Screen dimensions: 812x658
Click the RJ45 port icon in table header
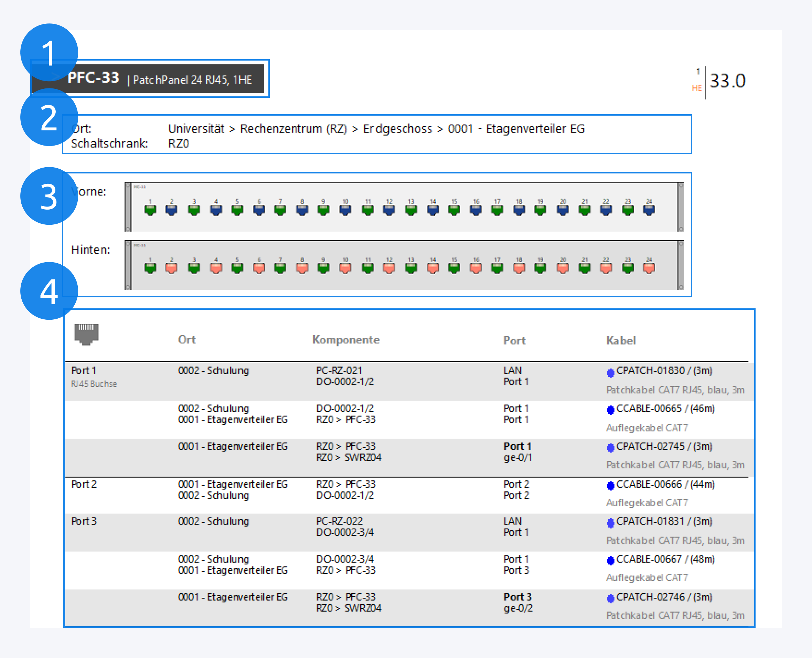[x=86, y=334]
